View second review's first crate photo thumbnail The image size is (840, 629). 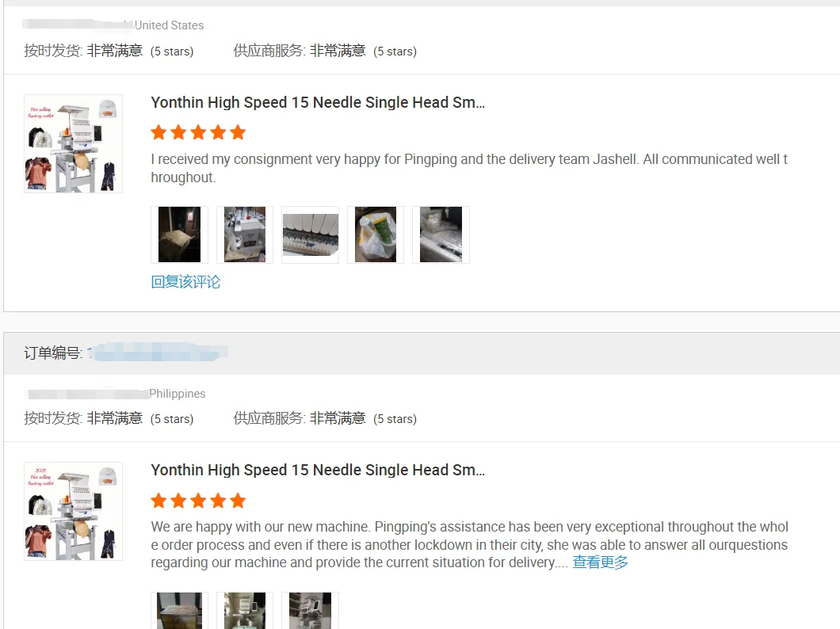point(179,610)
